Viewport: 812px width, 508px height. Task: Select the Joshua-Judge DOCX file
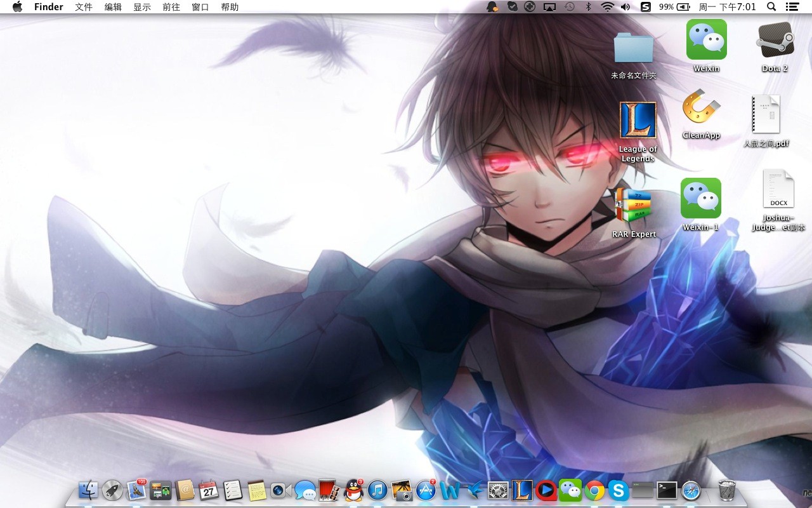[x=778, y=189]
